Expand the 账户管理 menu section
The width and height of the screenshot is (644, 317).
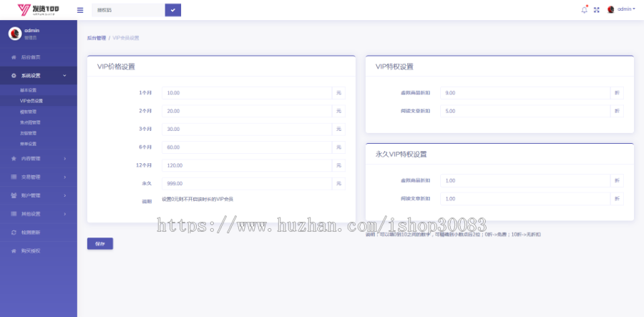[x=38, y=195]
